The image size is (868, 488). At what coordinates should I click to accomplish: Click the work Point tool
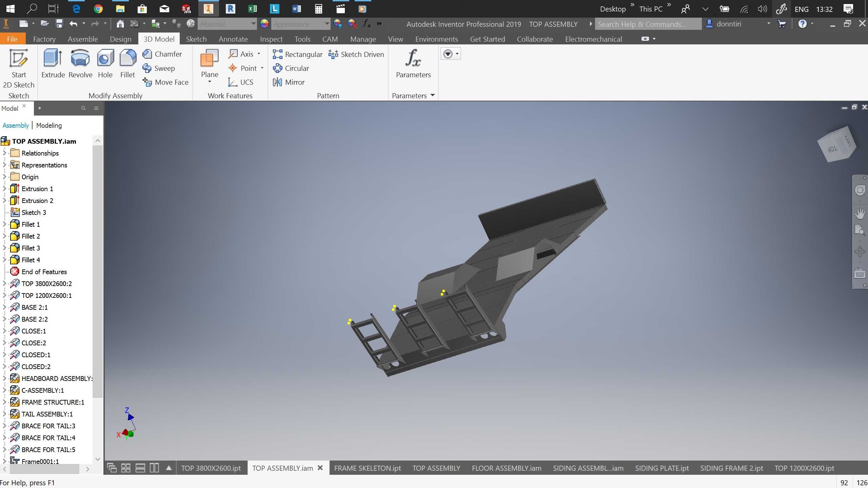coord(243,68)
